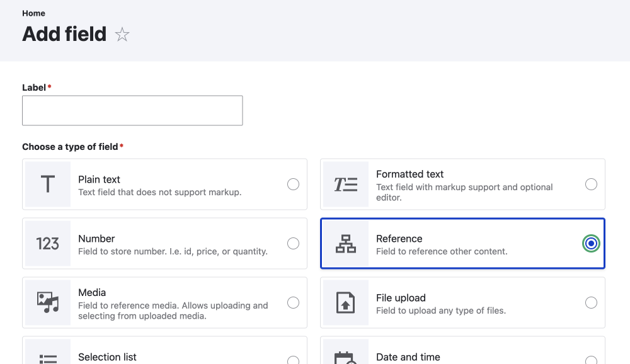Click the Date and time calendar icon
This screenshot has width=630, height=364.
(345, 358)
